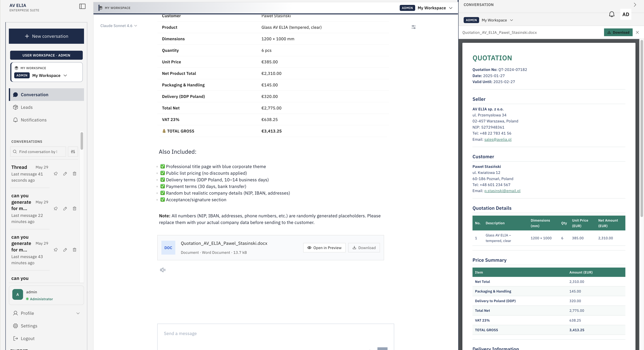
Task: Open the notifications bell
Action: coord(612,15)
